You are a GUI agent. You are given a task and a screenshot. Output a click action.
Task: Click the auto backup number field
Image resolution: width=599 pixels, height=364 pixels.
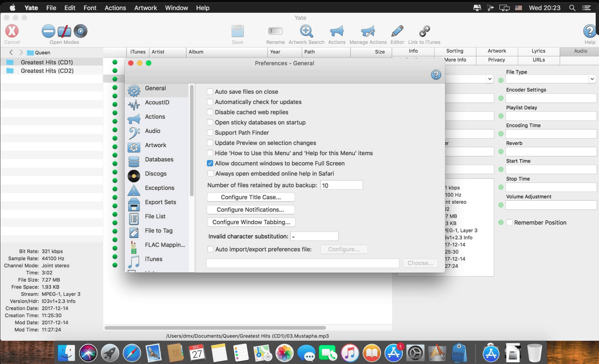[x=342, y=186]
